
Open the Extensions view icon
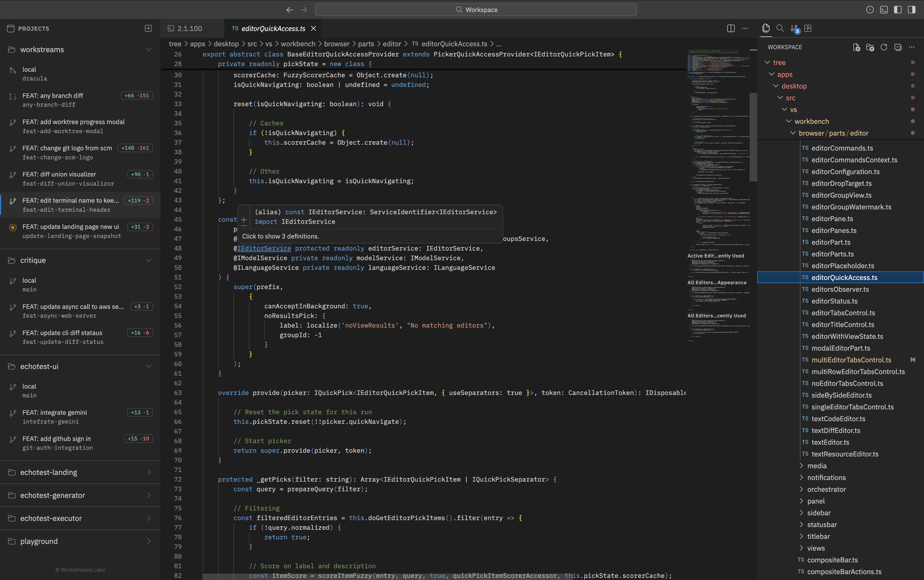coord(808,28)
